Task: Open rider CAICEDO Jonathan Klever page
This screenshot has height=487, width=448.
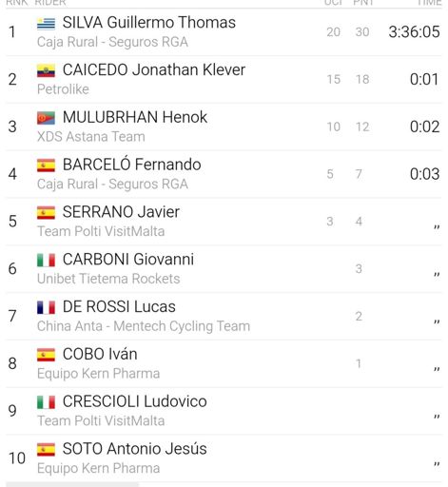Action: 154,70
